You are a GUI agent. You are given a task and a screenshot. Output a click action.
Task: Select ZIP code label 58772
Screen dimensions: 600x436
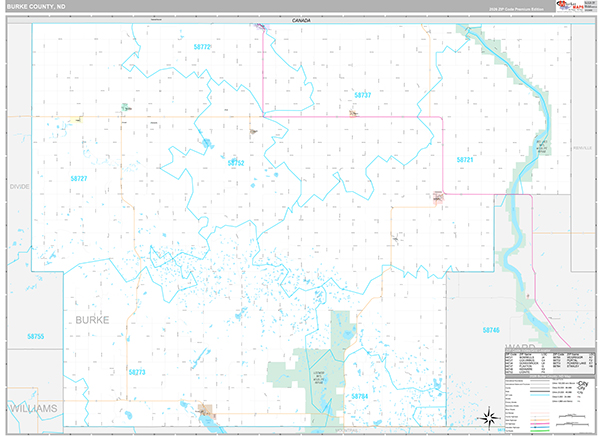coord(202,47)
